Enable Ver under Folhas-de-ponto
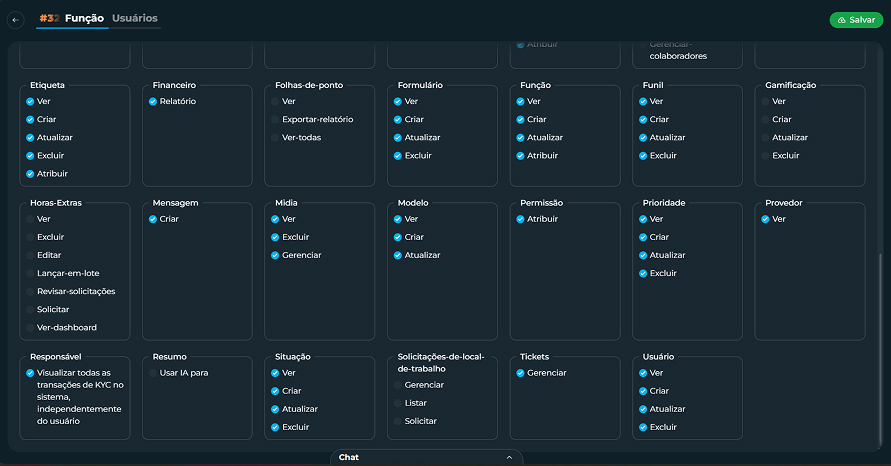891x466 pixels. click(x=275, y=102)
